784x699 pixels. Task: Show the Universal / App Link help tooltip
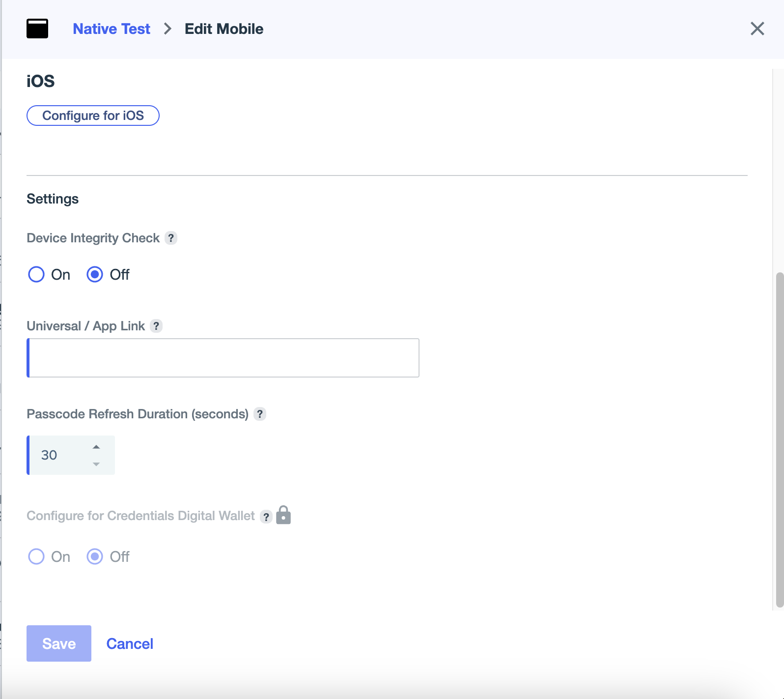tap(156, 326)
